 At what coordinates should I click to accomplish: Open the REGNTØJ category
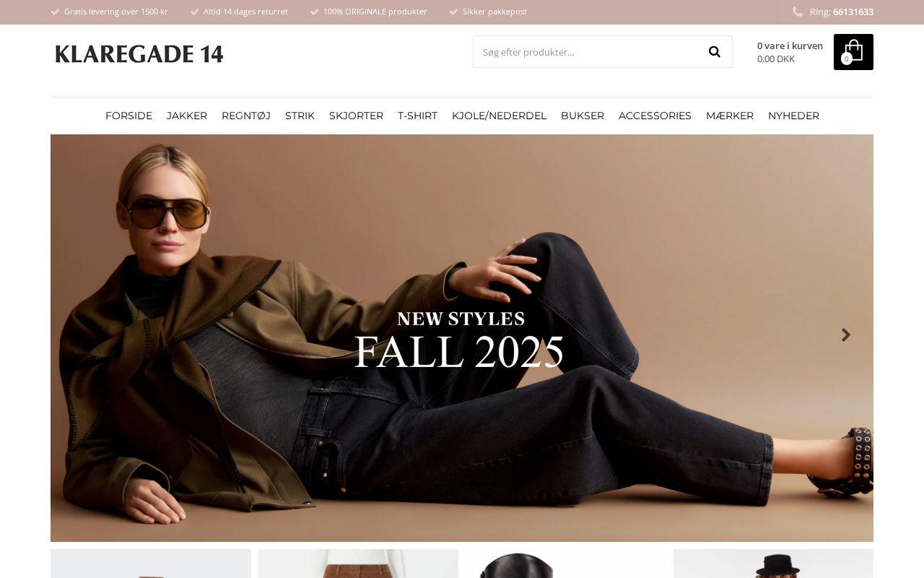246,116
